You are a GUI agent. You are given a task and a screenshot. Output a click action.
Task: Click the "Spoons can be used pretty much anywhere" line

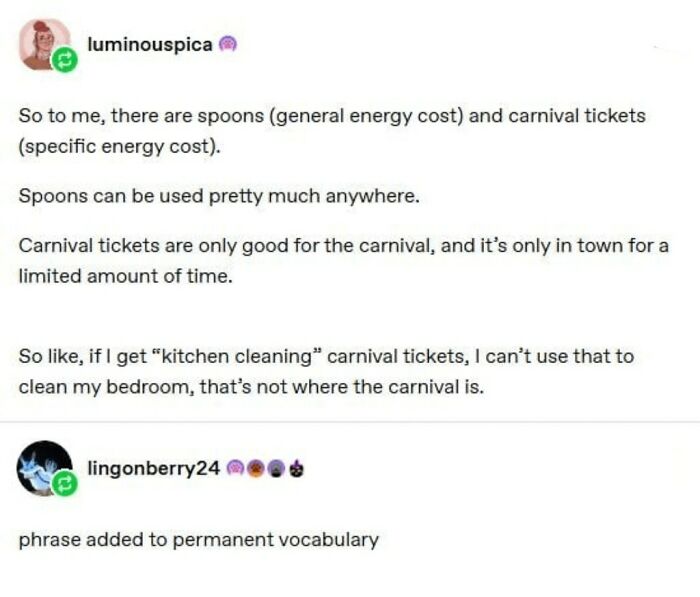tap(218, 195)
